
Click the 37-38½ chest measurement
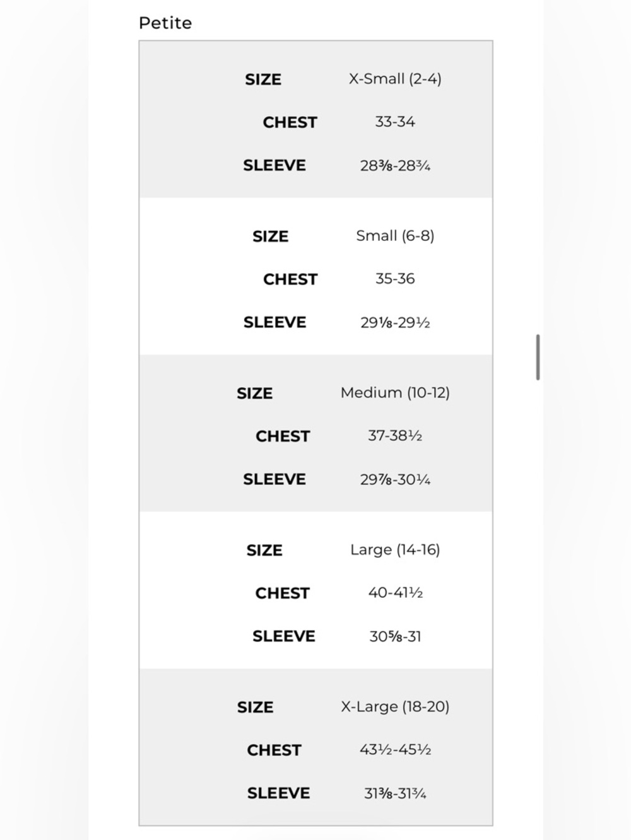[x=395, y=436]
